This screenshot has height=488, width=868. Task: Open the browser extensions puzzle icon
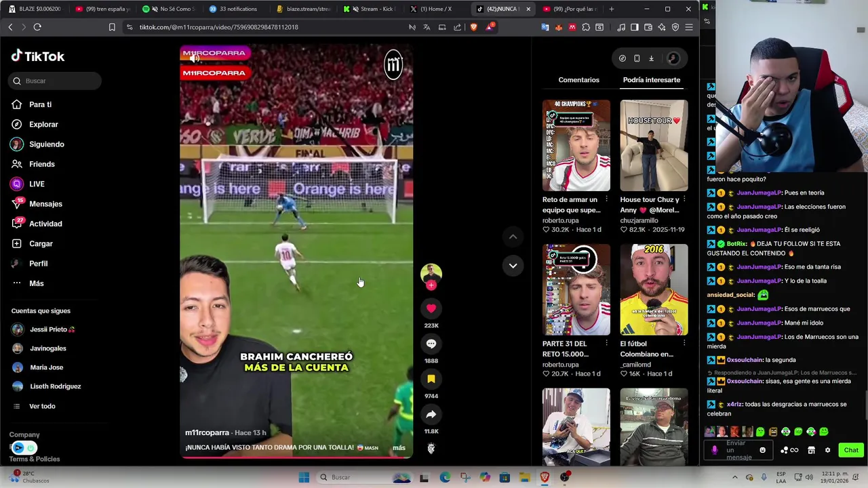click(586, 27)
